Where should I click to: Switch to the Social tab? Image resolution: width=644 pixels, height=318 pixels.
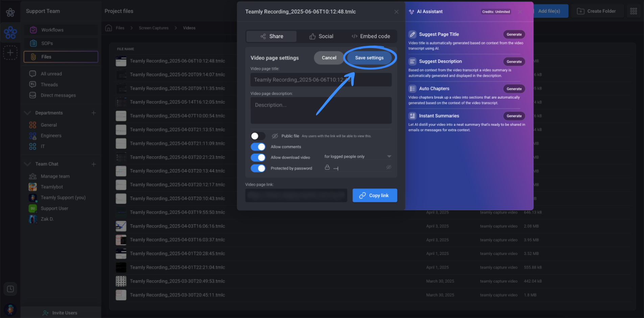[x=321, y=36]
